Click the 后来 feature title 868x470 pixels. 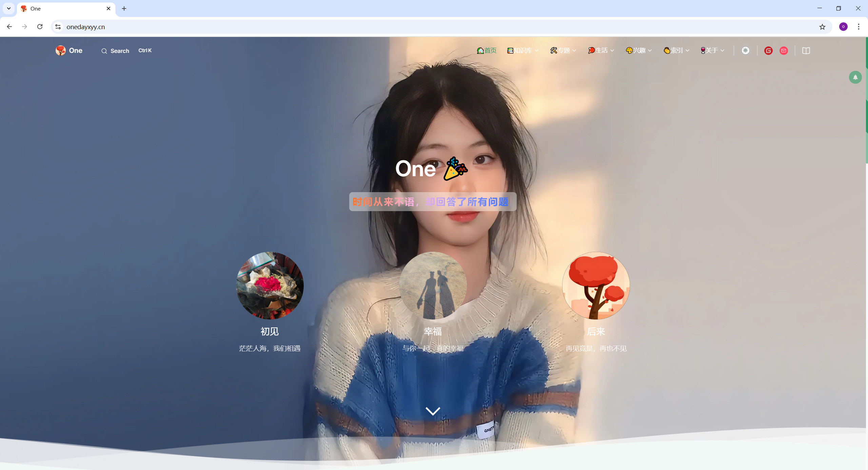tap(596, 331)
